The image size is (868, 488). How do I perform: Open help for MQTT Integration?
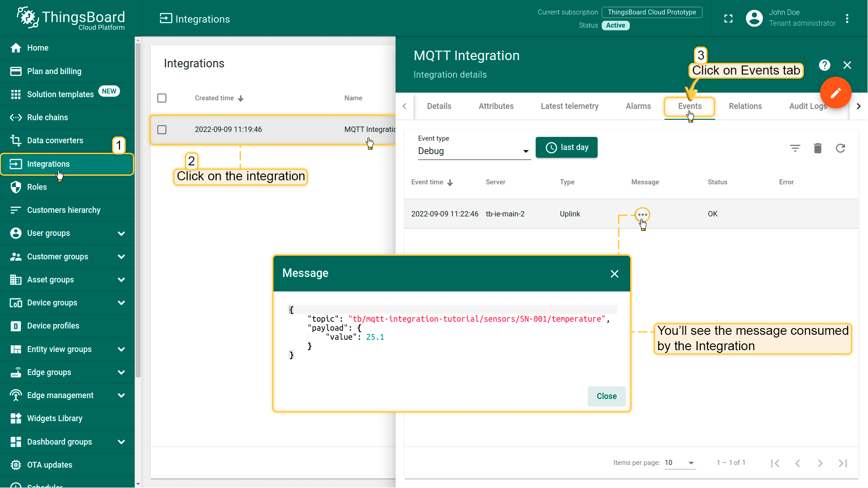coord(825,66)
